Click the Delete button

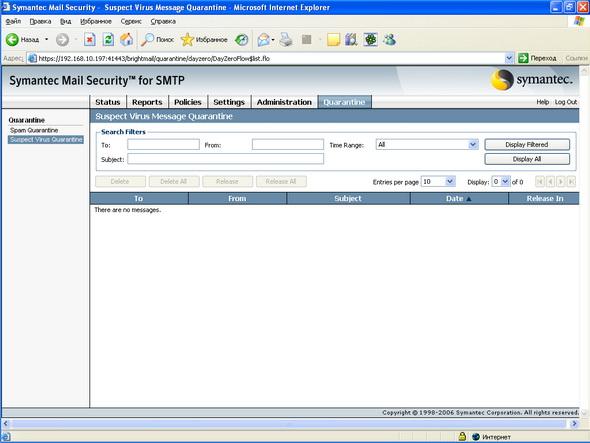(120, 181)
